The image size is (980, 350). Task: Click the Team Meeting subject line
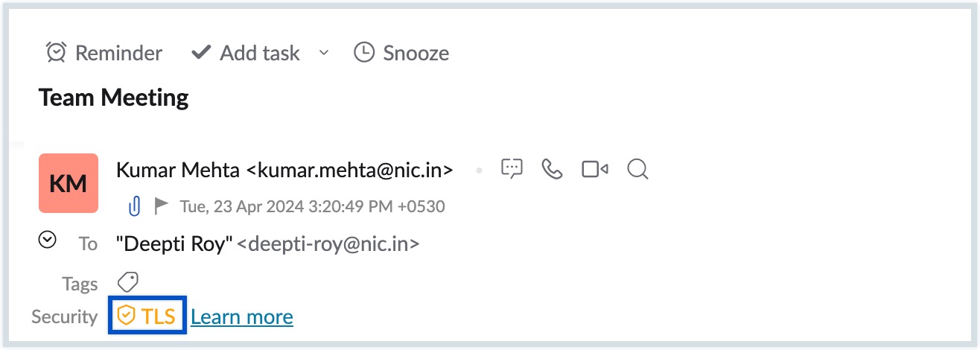[x=114, y=98]
